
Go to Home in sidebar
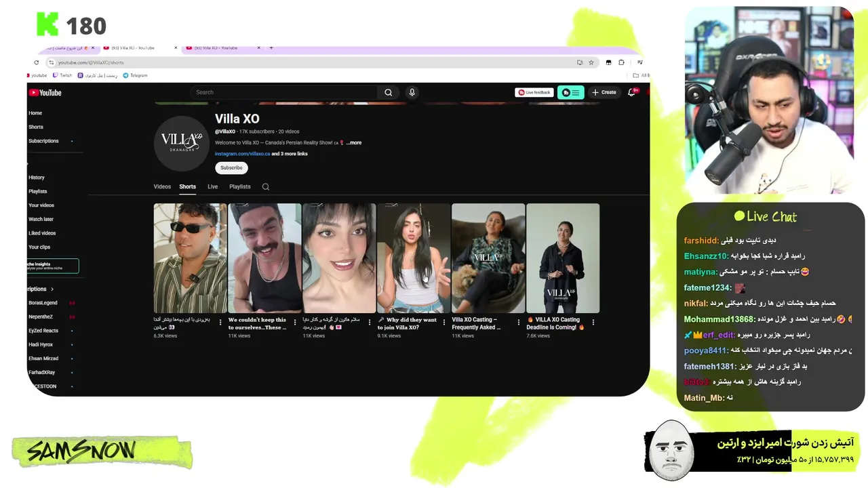[35, 113]
